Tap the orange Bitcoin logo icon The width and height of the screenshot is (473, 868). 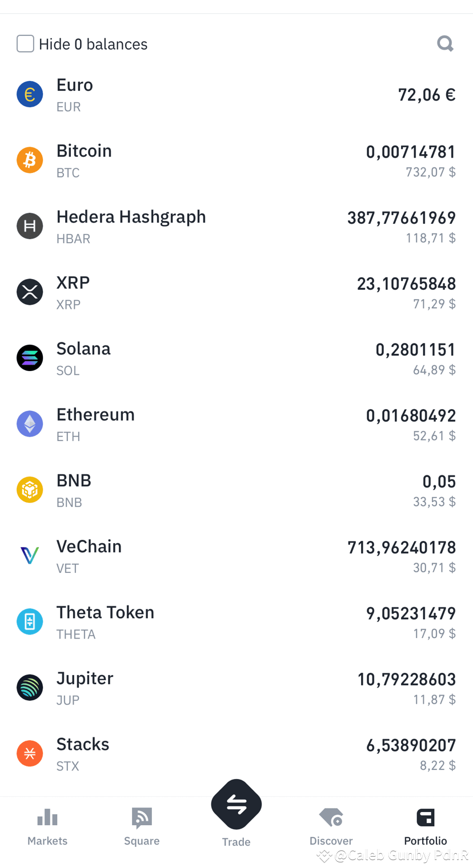click(x=30, y=160)
